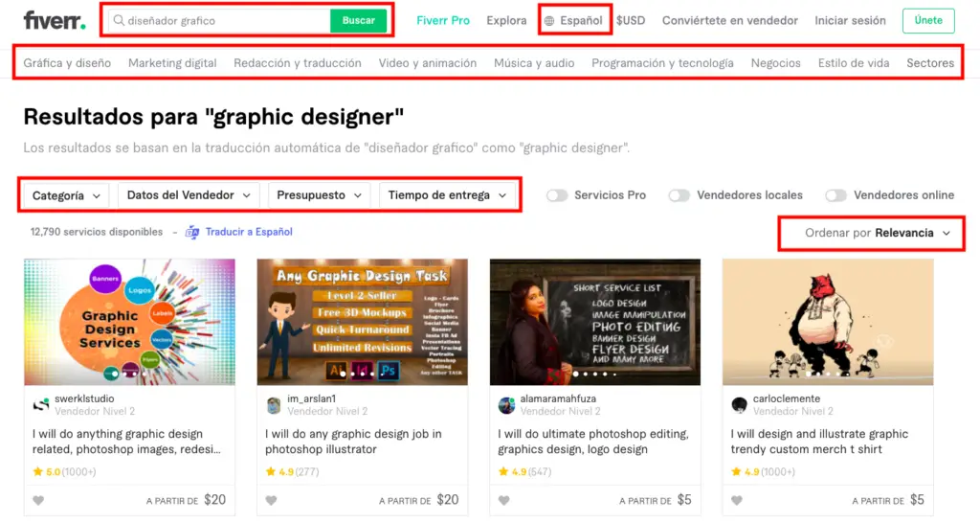This screenshot has width=980, height=523.
Task: Click the 12,790 servicios disponibles text
Action: (97, 232)
